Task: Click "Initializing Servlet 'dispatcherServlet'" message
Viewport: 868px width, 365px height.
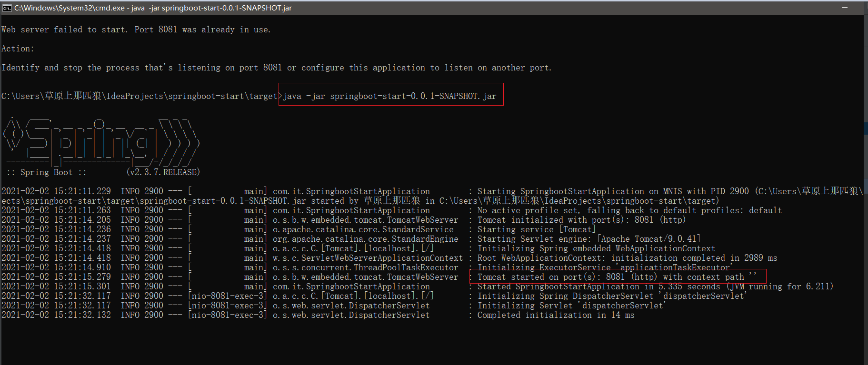Action: pos(571,306)
